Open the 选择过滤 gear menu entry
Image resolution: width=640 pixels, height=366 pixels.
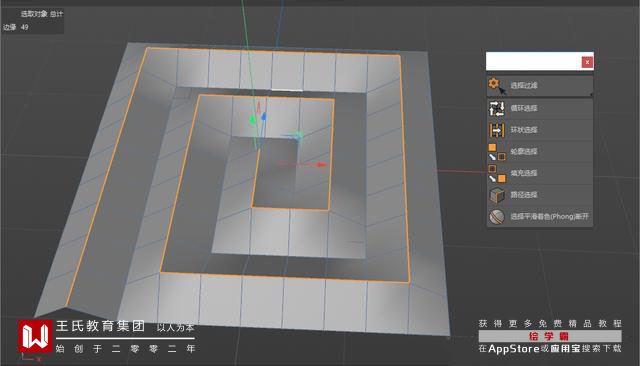click(539, 85)
